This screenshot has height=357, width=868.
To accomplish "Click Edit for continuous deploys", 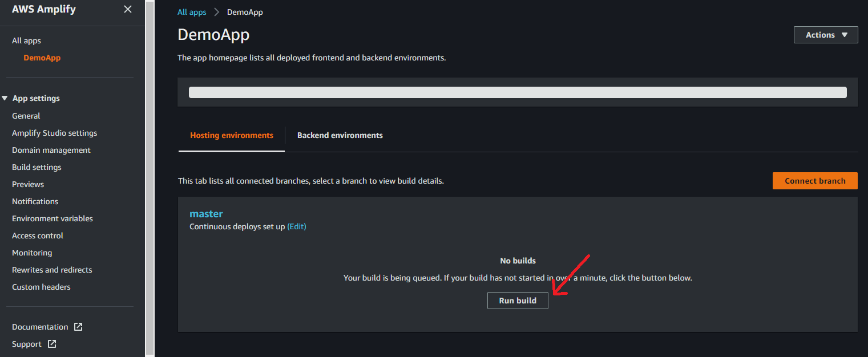I will tap(297, 226).
